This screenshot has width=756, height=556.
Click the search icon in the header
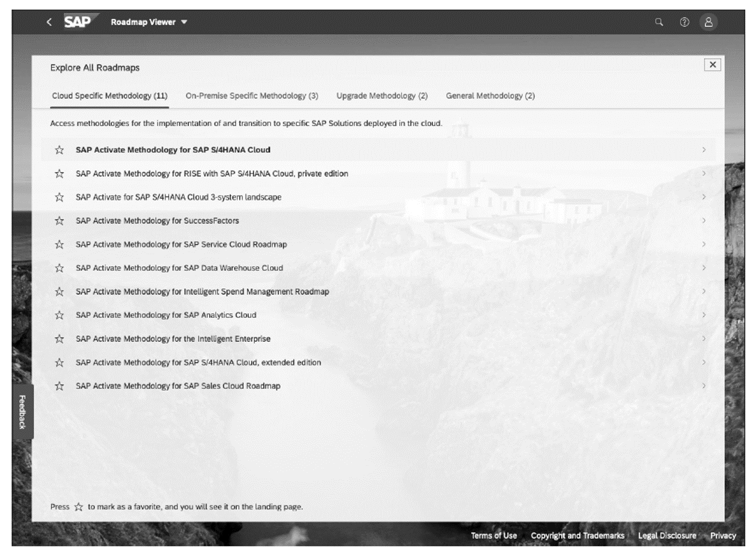click(x=658, y=22)
